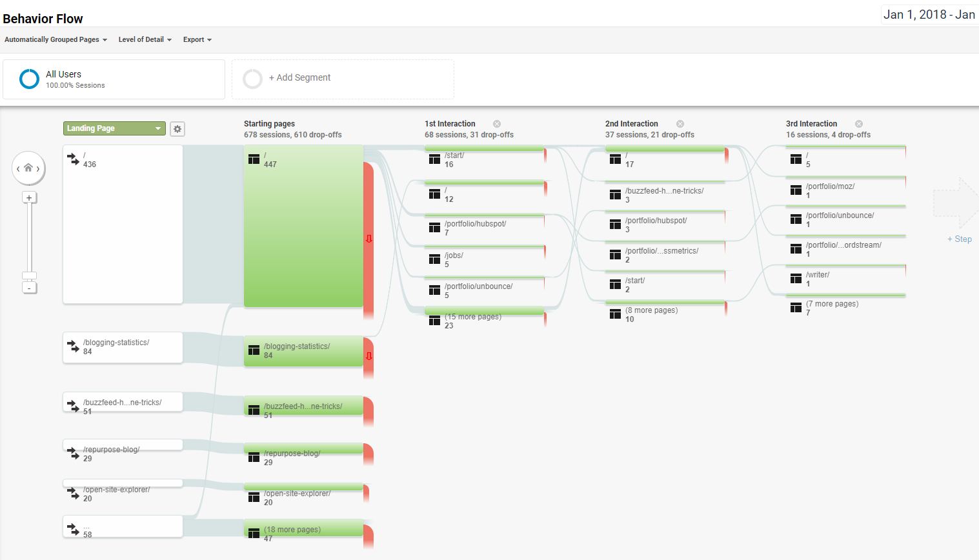
Task: Click the home icon in navigation control
Action: 28,168
